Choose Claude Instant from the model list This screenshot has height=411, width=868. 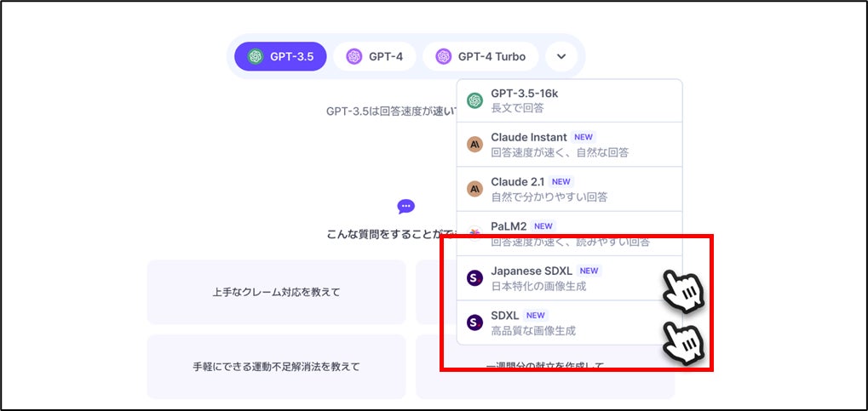point(570,145)
